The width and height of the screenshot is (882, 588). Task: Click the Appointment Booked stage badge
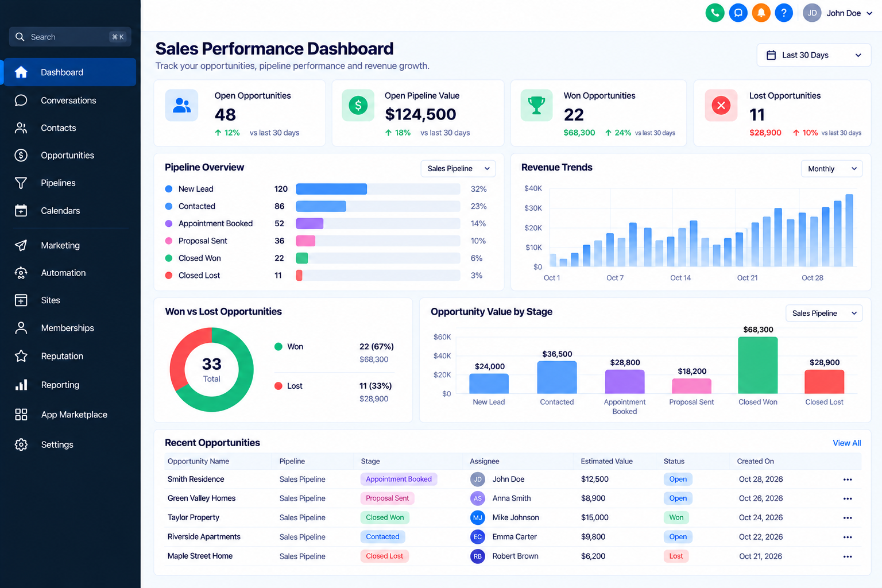(399, 479)
